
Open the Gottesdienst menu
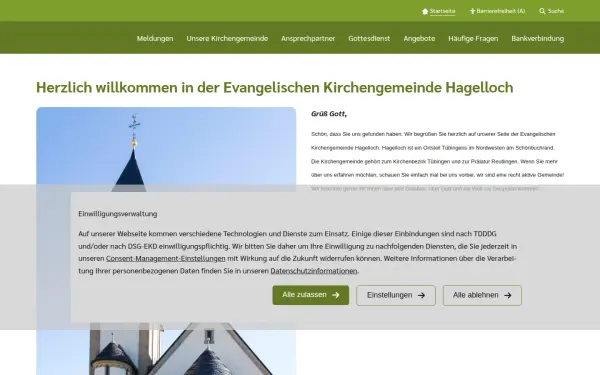tap(369, 39)
